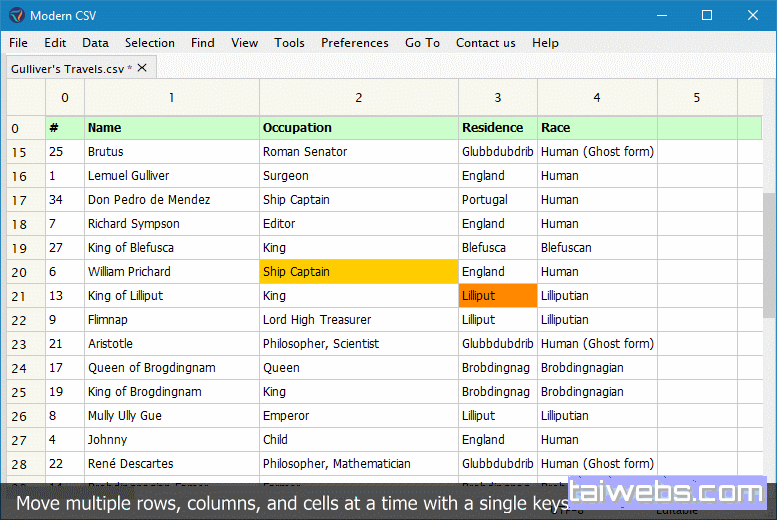Click the Lemuel Gulliver cell
Viewport: 777px width, 520px height.
click(171, 175)
